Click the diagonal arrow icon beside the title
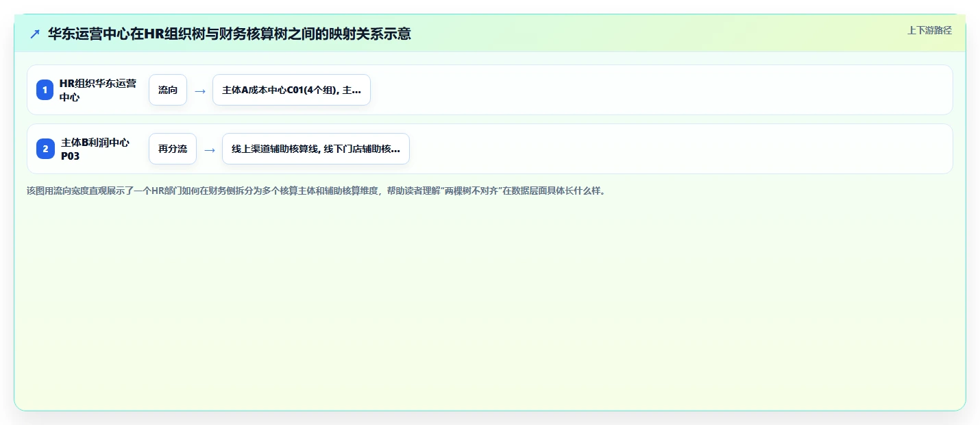The width and height of the screenshot is (980, 425). click(35, 34)
